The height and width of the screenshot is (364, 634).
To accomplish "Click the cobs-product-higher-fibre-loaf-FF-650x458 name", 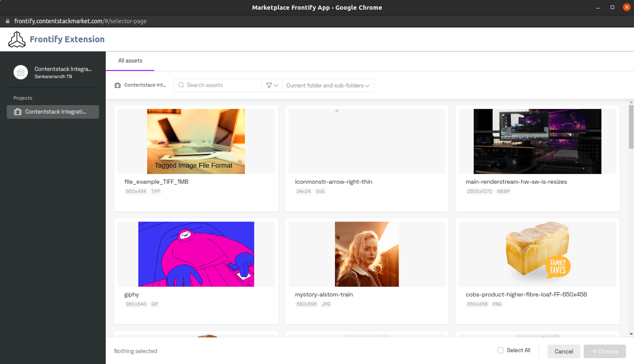I will point(526,295).
